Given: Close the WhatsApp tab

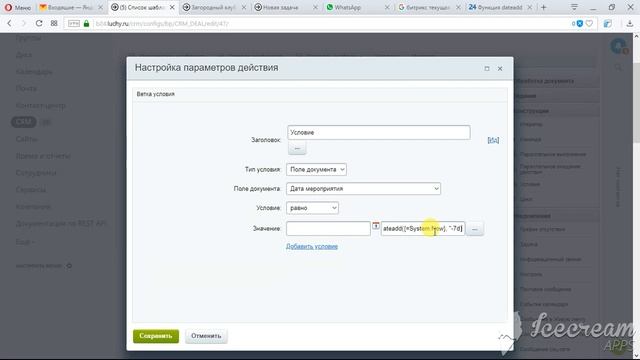Looking at the screenshot, I should [387, 7].
